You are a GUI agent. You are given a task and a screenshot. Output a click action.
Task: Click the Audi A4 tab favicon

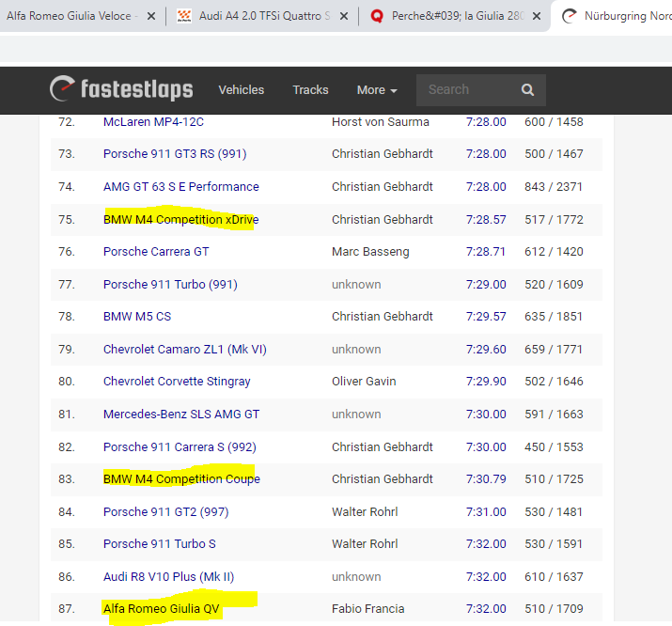(x=184, y=16)
